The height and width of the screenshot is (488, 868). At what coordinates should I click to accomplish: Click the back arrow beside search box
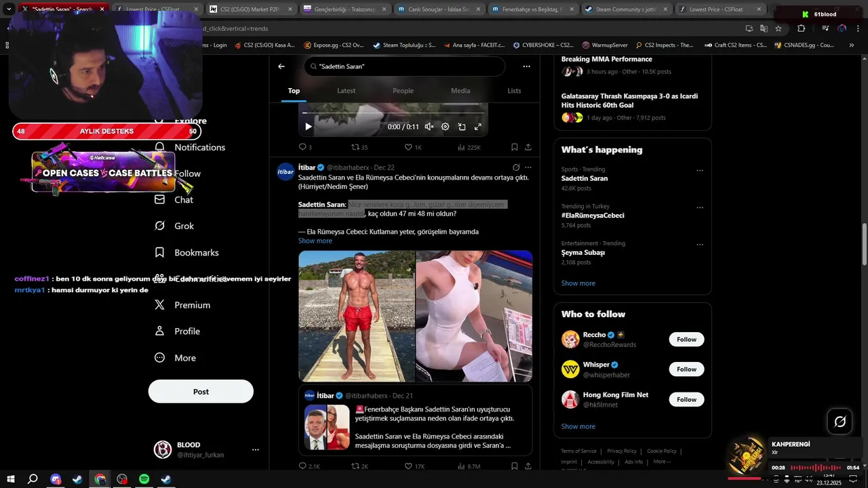pos(281,66)
